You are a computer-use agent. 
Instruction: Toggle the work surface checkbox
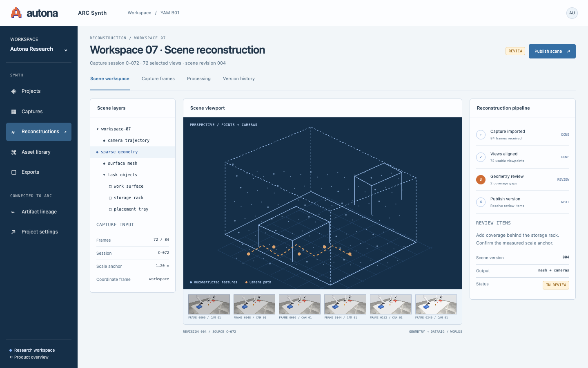click(110, 186)
